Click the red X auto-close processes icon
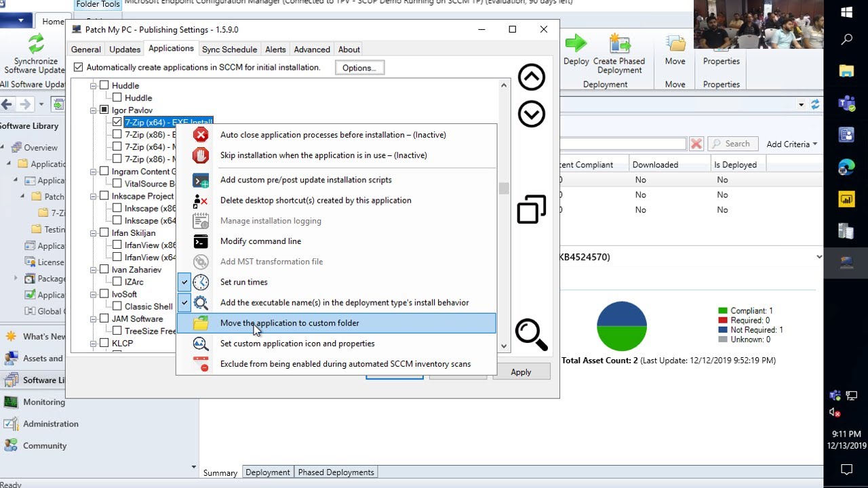 click(x=201, y=135)
